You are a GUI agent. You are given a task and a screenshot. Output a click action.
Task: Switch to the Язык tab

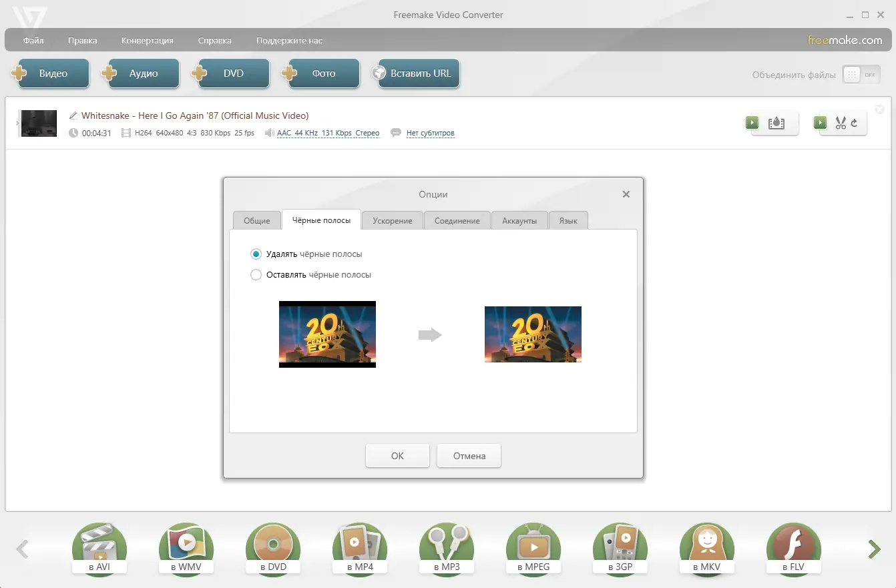tap(568, 220)
